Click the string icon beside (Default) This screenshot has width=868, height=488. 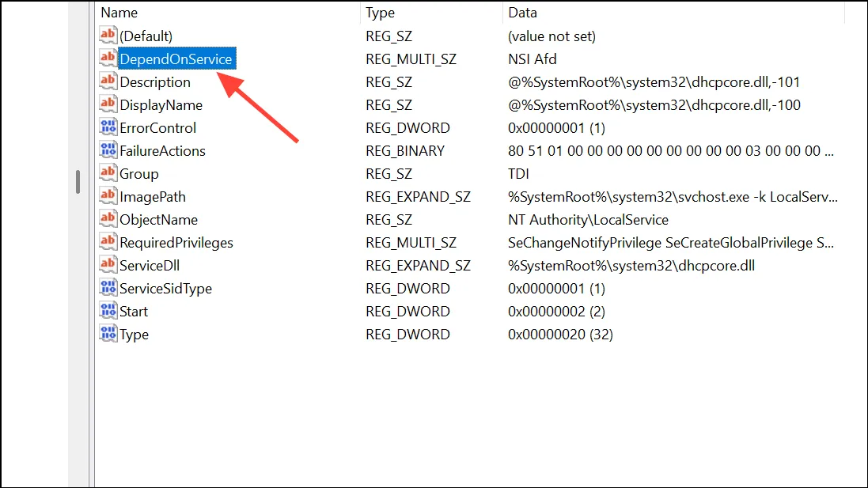[x=108, y=36]
